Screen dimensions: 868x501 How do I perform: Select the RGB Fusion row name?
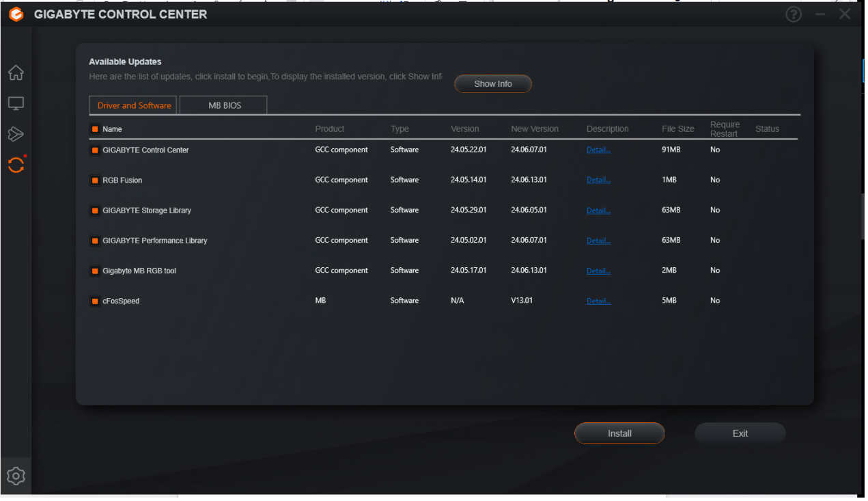click(122, 180)
